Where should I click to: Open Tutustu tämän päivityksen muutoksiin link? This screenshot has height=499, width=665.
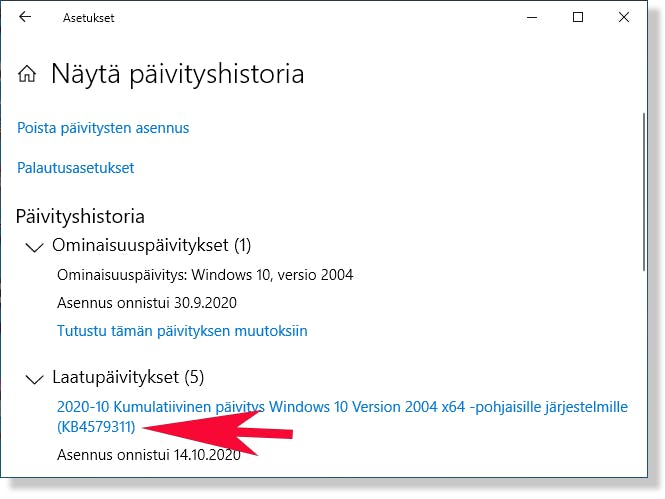[x=182, y=331]
